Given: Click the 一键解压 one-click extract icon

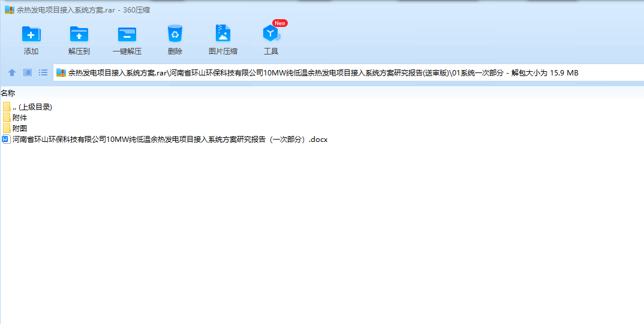Looking at the screenshot, I should 127,34.
